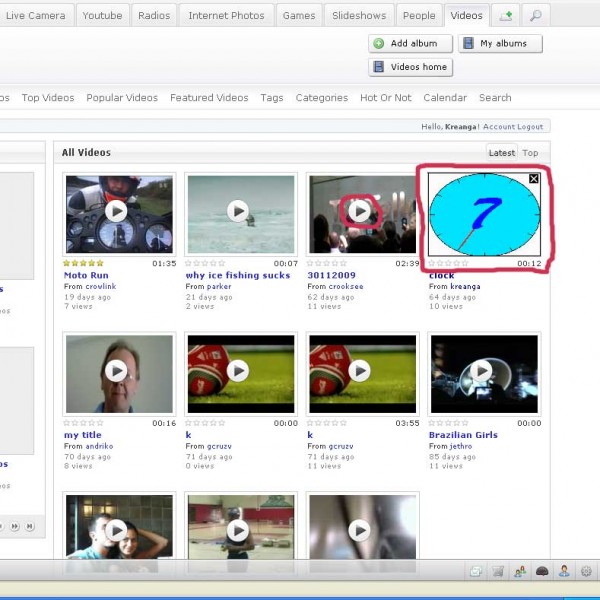600x600 pixels.
Task: Click the green plus Add album icon
Action: 379,44
